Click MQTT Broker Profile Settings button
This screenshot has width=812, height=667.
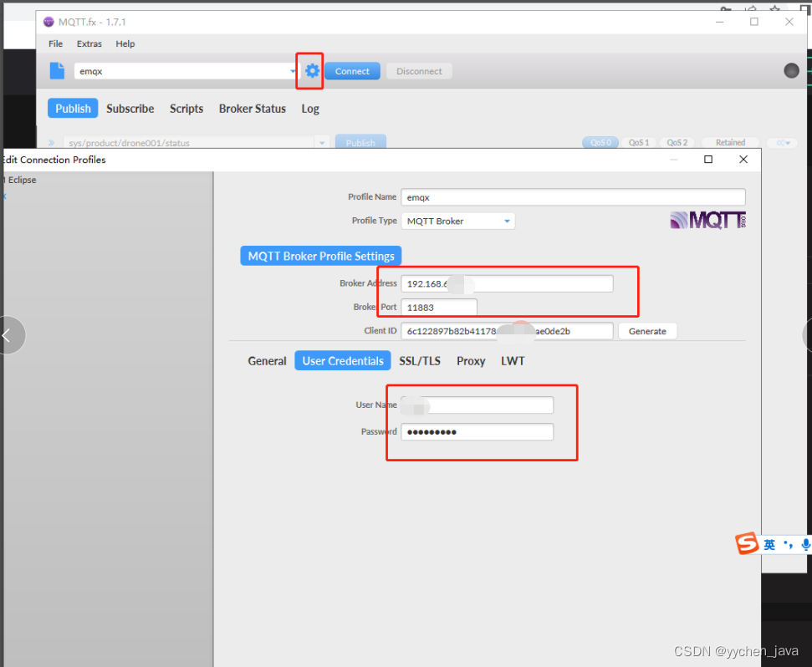[x=321, y=256]
